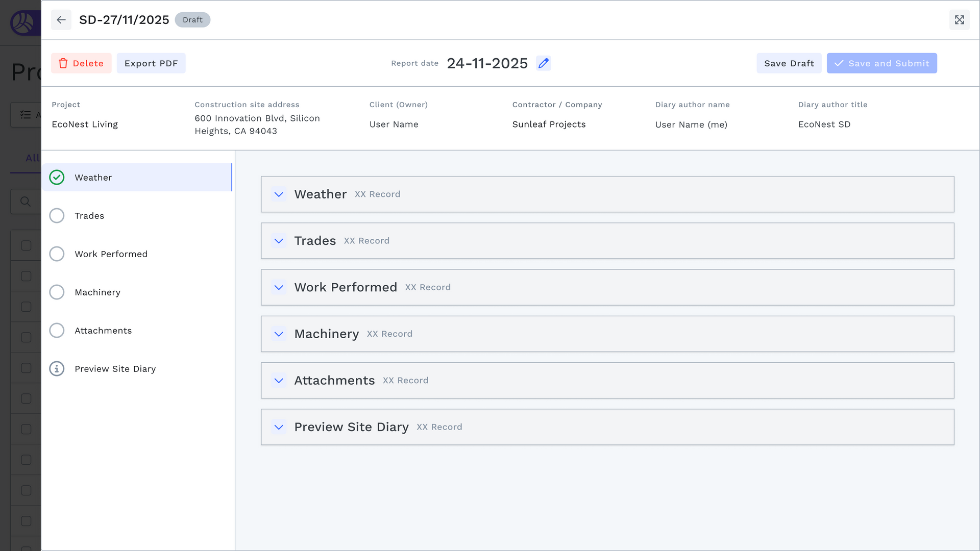Open the Trades section in sidebar
Screen dimensions: 980x551
pos(137,216)
